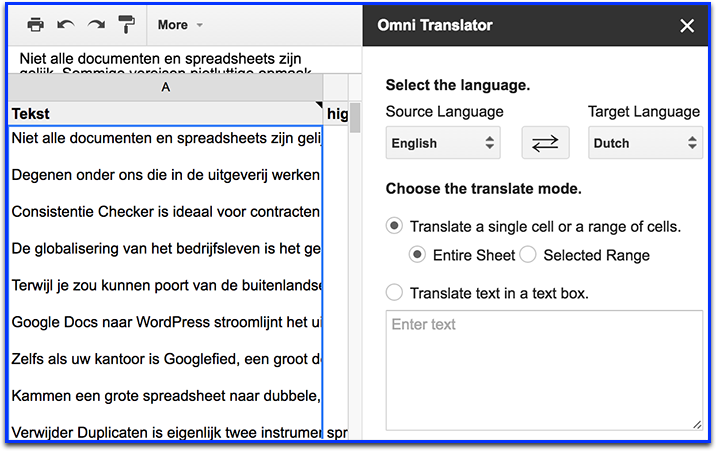Click cell starting 'Kammen een grote spreadsheet'
The image size is (716, 451).
pos(166,396)
